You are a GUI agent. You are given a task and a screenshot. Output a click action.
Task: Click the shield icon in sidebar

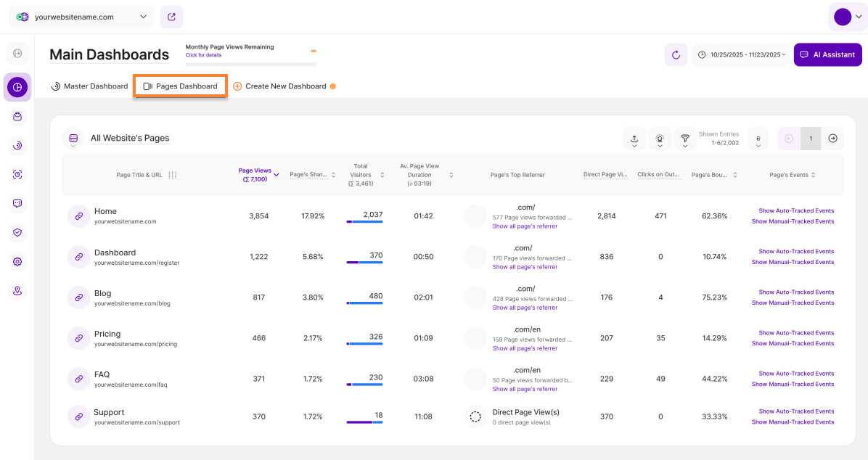17,232
